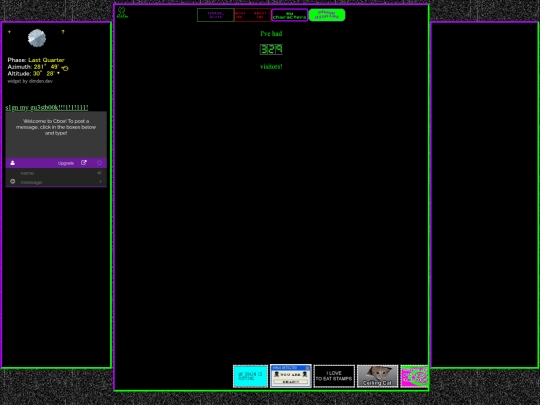The height and width of the screenshot is (405, 540).
Task: Click the 'Last Quarter' phase text
Action: point(46,60)
